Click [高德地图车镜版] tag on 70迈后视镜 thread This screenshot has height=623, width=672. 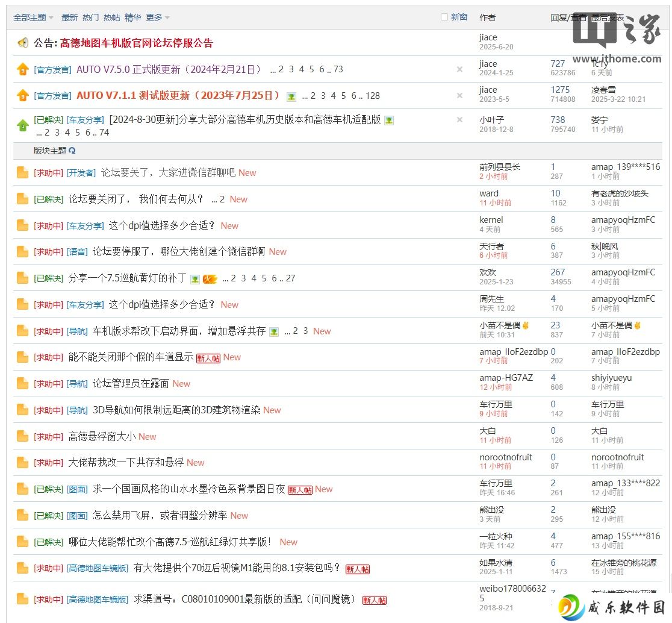click(98, 569)
